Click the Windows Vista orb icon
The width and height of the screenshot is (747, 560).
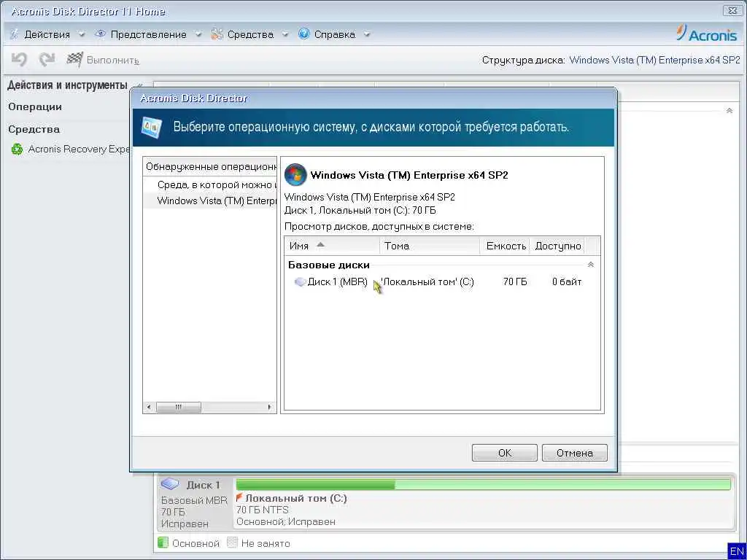click(295, 175)
